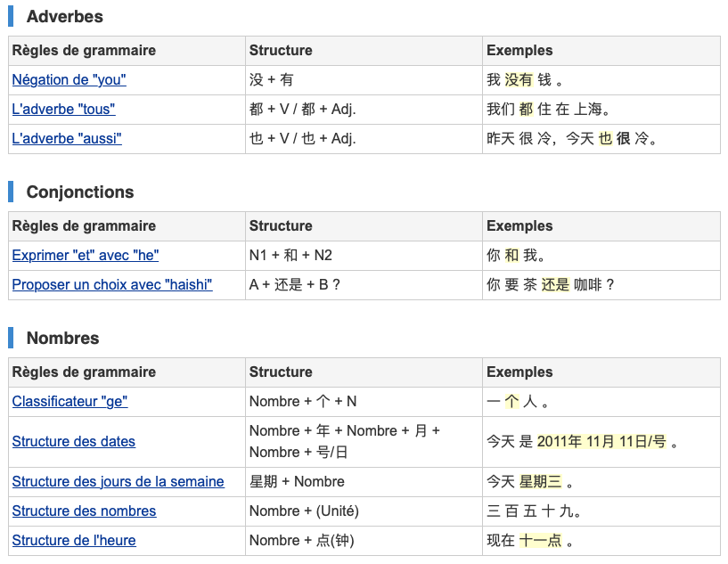
Task: Click the highlighted 十一点 example text
Action: 541,541
